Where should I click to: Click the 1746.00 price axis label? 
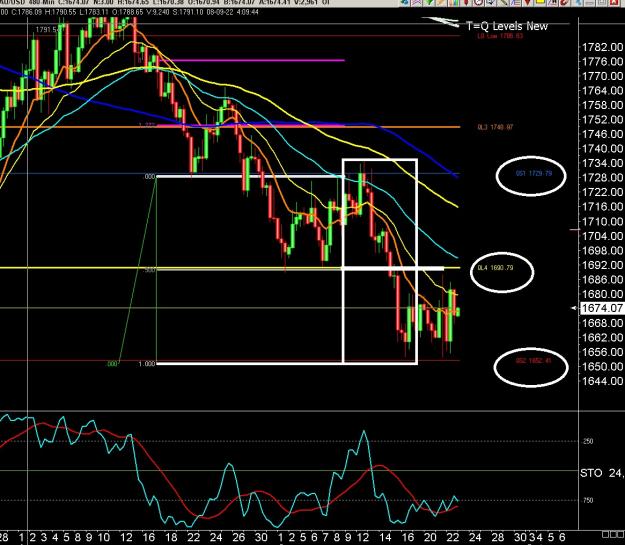click(602, 134)
